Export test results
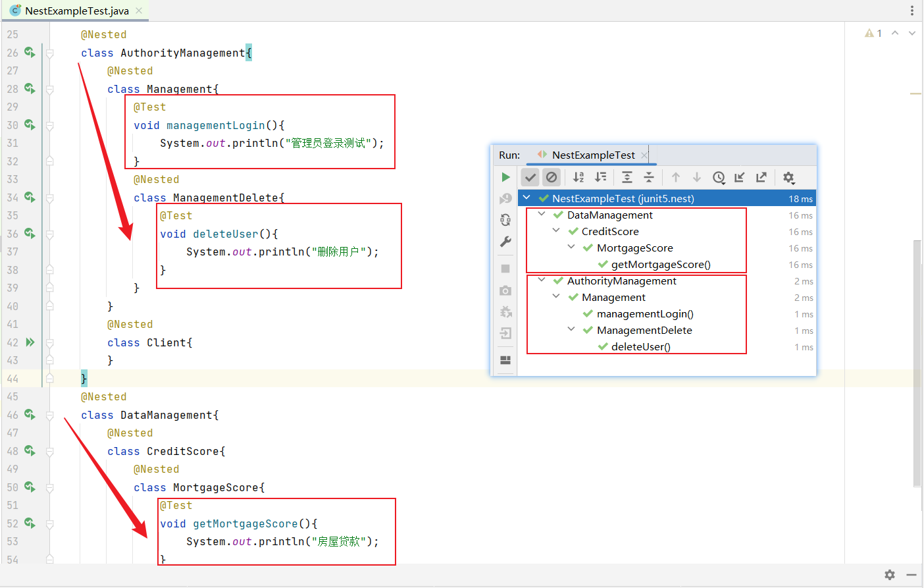Viewport: 924px width, 588px height. click(761, 177)
